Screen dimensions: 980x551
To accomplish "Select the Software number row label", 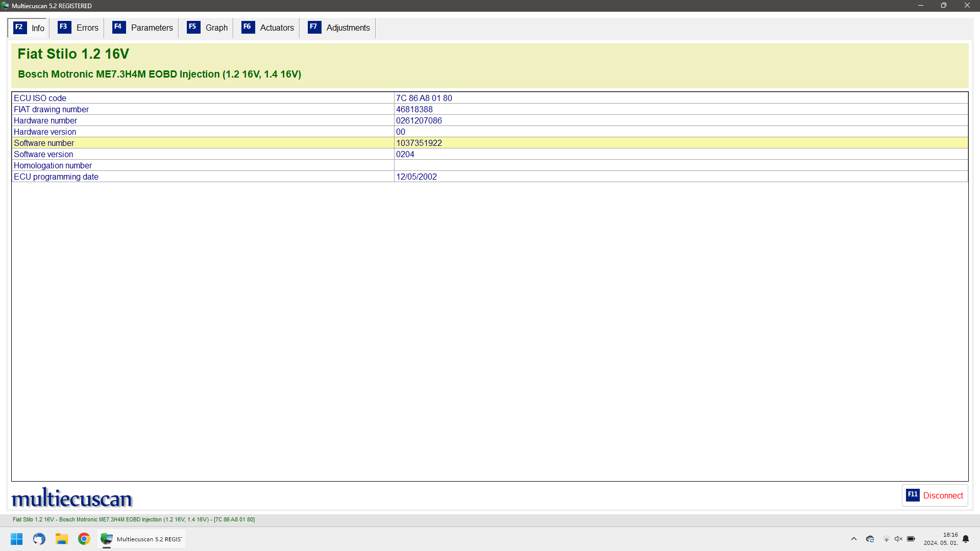I will [44, 143].
